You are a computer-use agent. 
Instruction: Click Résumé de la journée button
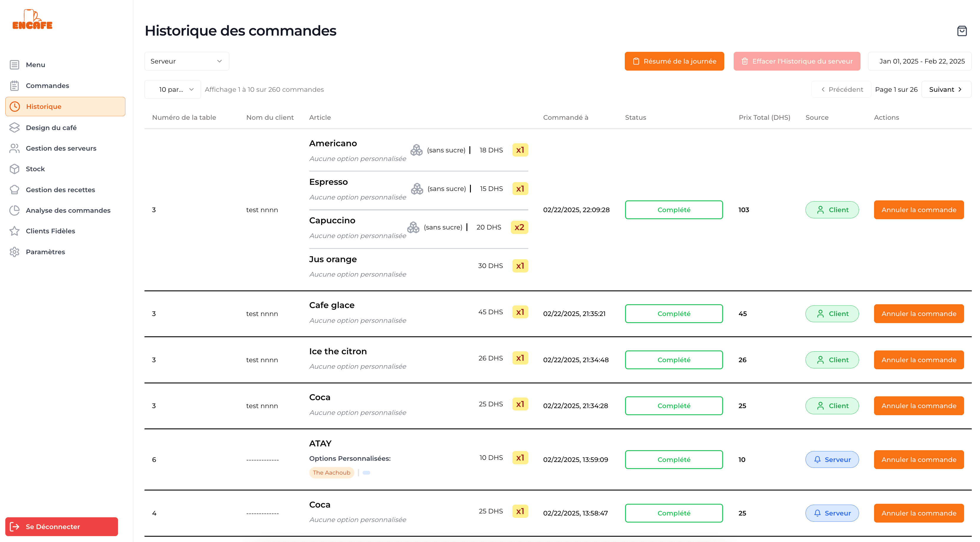tap(674, 61)
